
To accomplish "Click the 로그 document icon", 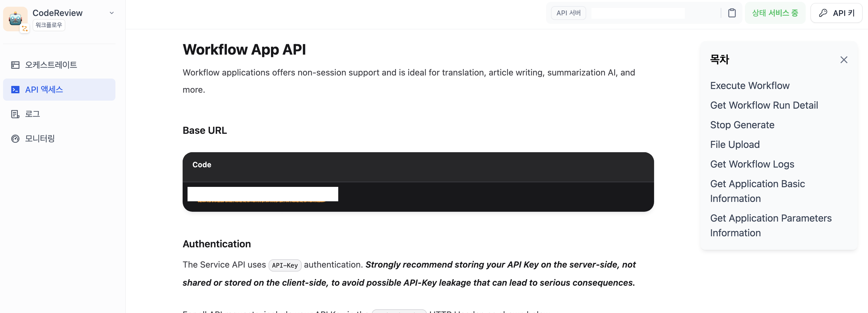I will tap(15, 114).
